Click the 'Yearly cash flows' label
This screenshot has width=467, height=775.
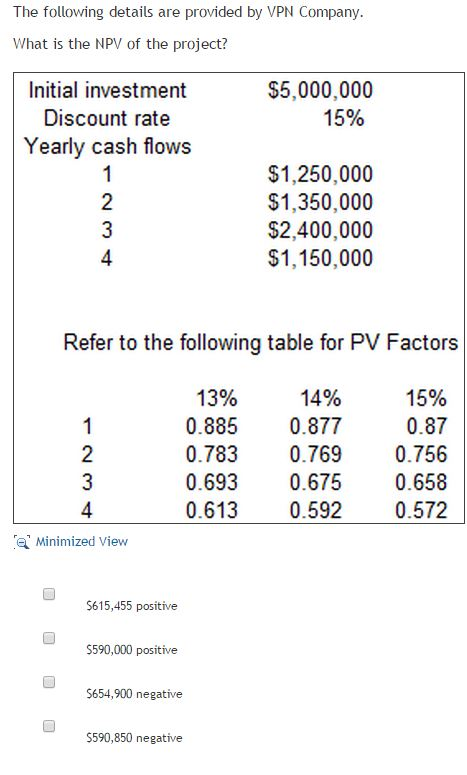pyautogui.click(x=108, y=147)
